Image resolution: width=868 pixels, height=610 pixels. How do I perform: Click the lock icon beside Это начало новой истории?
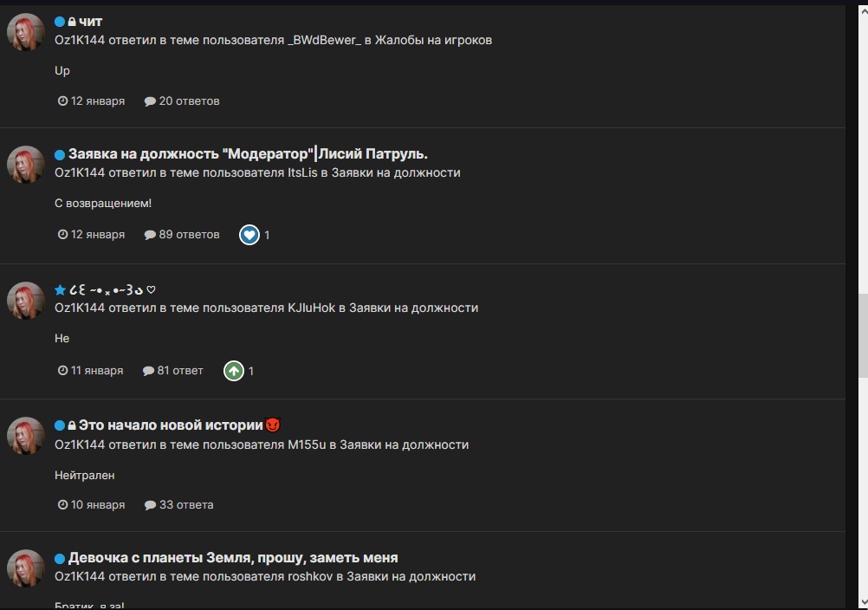point(72,425)
